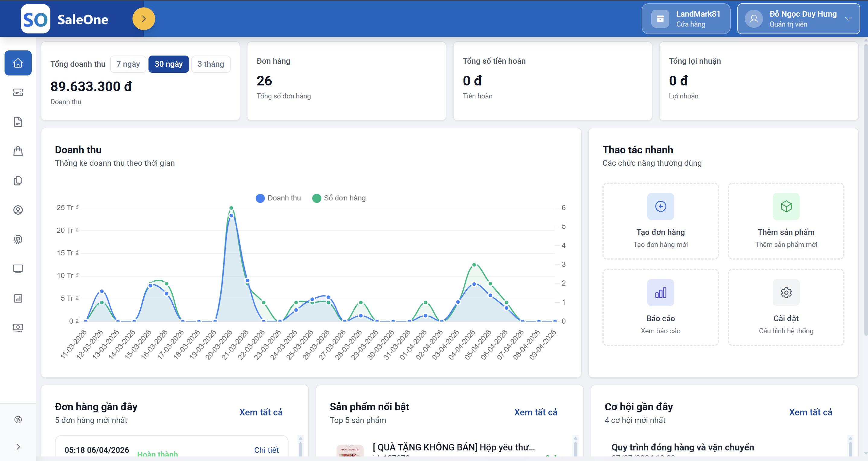
Task: Click the Tạo đơn hàng plus icon
Action: tap(660, 206)
